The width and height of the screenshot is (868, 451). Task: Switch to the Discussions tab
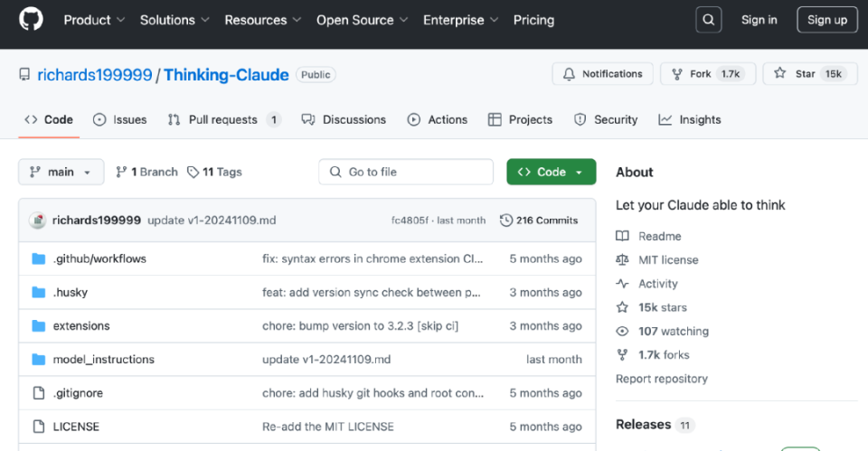[344, 119]
